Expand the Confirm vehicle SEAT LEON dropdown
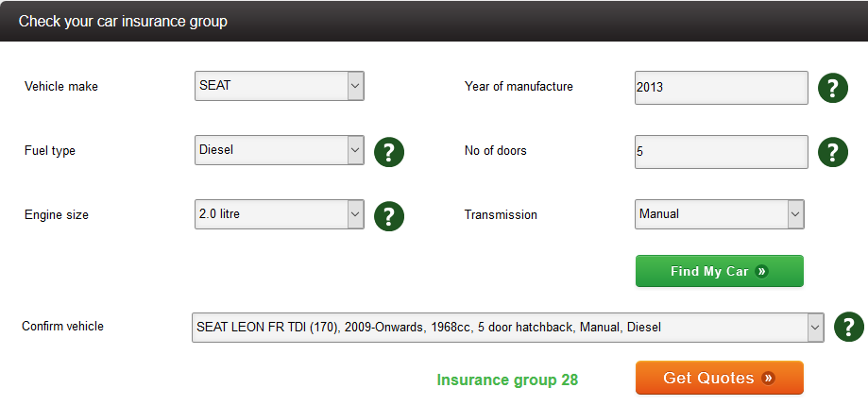Image resolution: width=868 pixels, height=405 pixels. (x=507, y=328)
